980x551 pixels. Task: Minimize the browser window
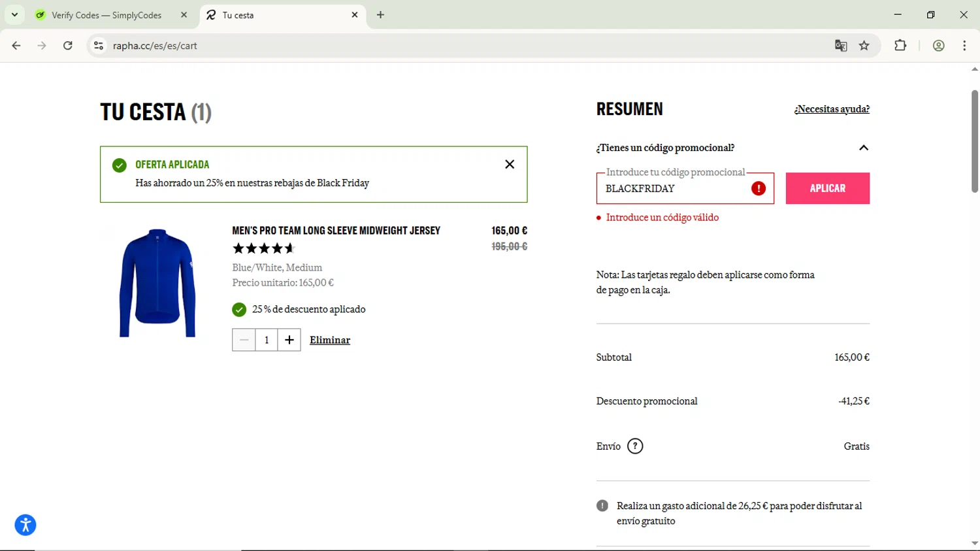pos(898,14)
